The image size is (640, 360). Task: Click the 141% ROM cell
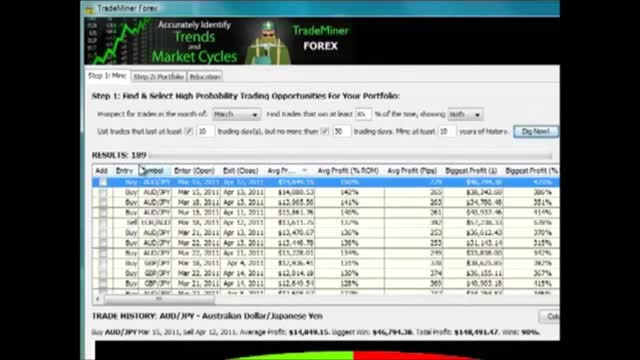(x=349, y=202)
